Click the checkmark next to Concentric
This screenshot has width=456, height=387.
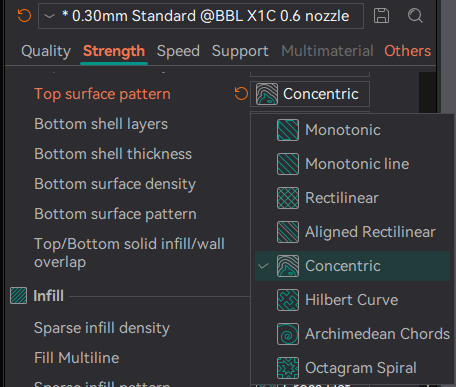pos(264,266)
